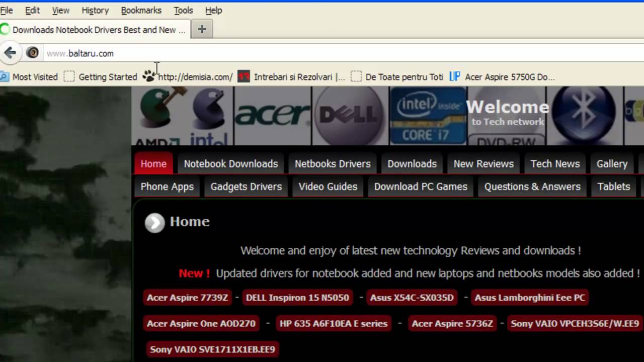
Task: Open the De Toate pentru Toti bookmark
Action: [x=397, y=77]
